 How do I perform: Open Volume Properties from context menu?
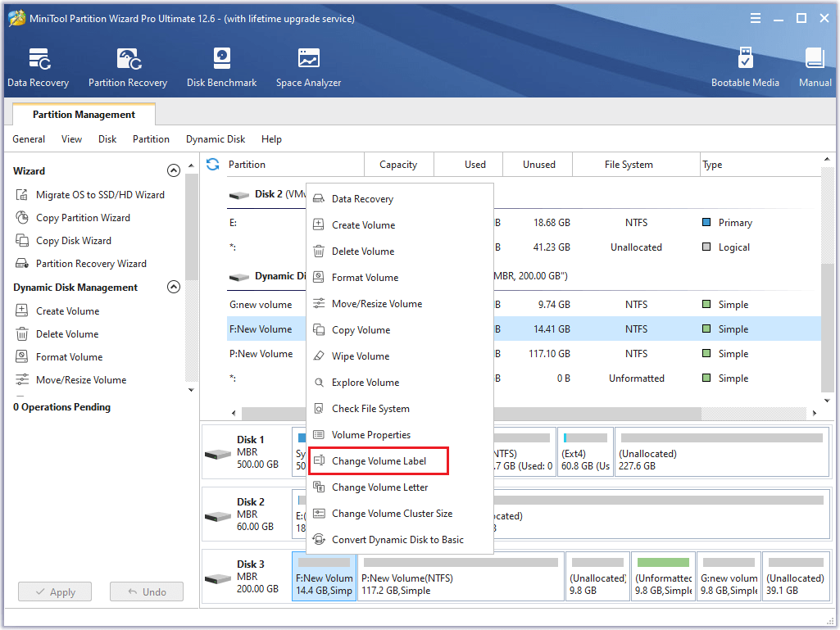click(400, 435)
